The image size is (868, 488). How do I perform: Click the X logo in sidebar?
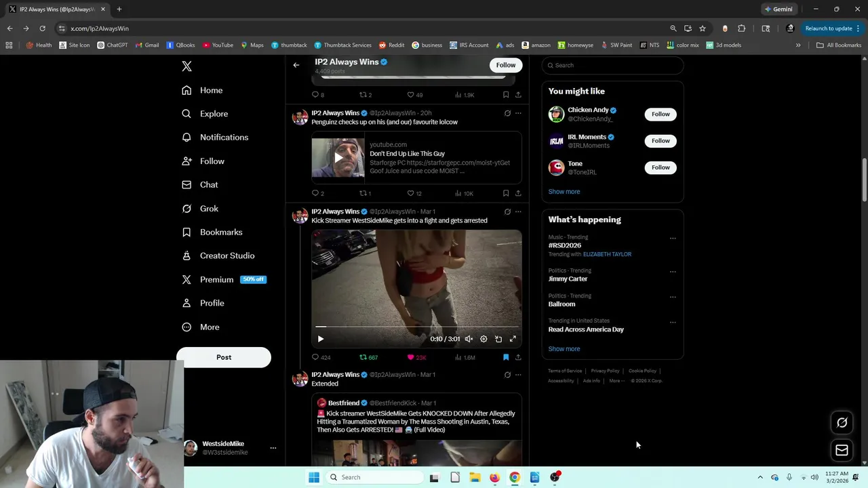[186, 66]
